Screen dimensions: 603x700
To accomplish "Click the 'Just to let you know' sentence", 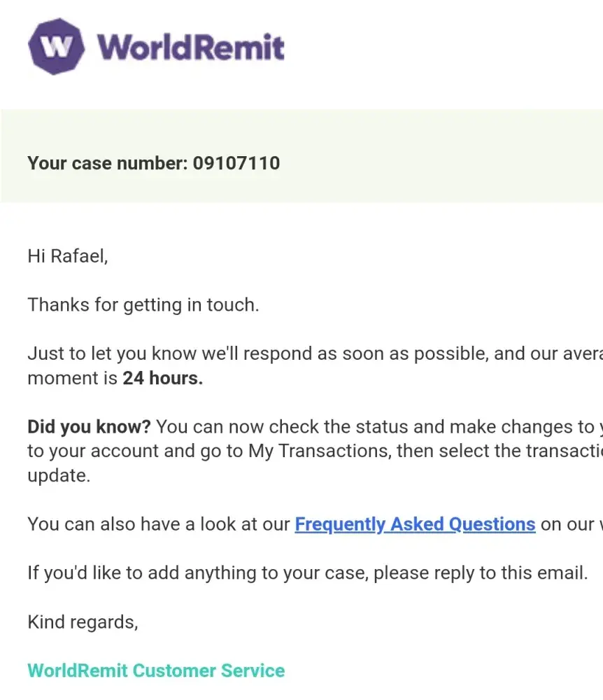I will click(112, 354).
